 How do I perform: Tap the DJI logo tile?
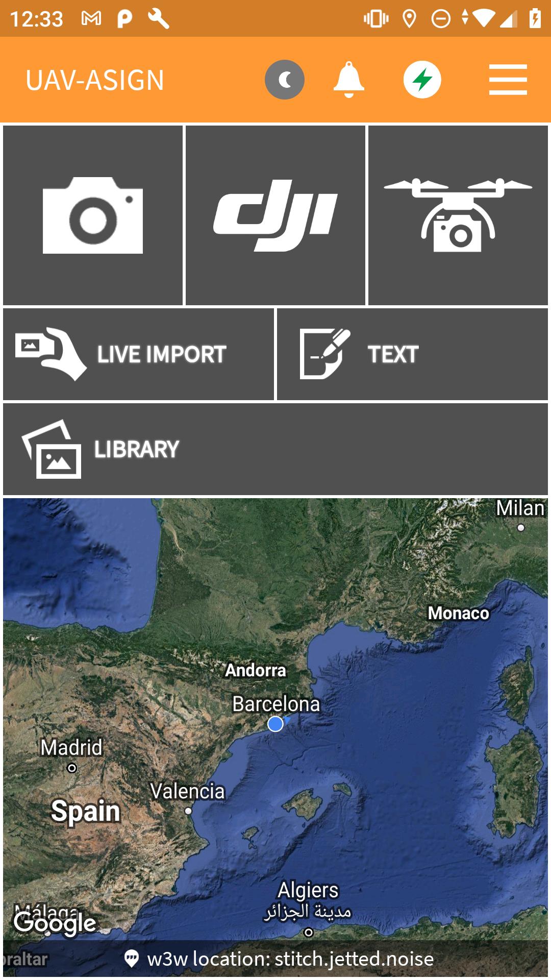[x=275, y=215]
